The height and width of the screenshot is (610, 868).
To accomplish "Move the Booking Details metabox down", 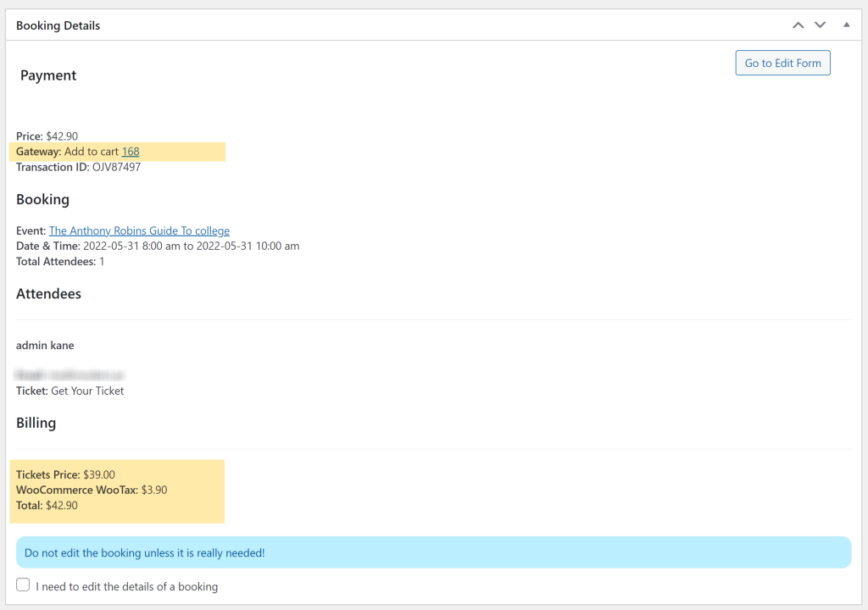I will click(820, 25).
